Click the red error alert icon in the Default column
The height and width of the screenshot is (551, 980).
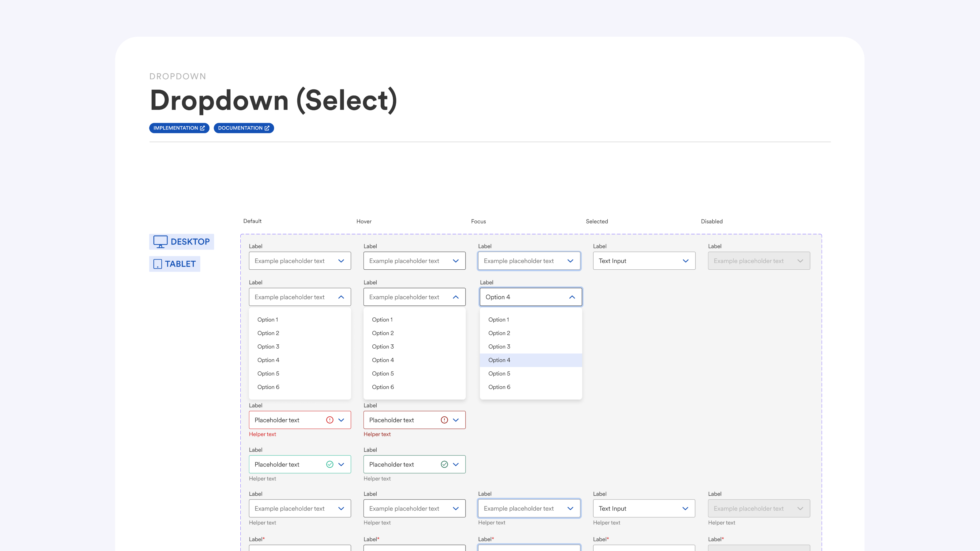tap(330, 420)
